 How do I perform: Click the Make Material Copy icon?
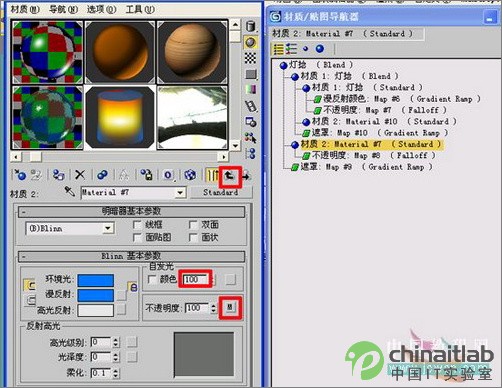(x=102, y=175)
